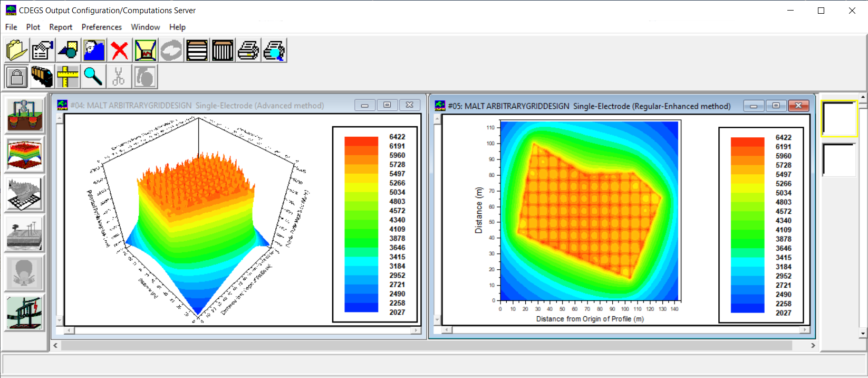Select the grey wireframe surface sidebar icon
868x378 pixels.
point(25,194)
